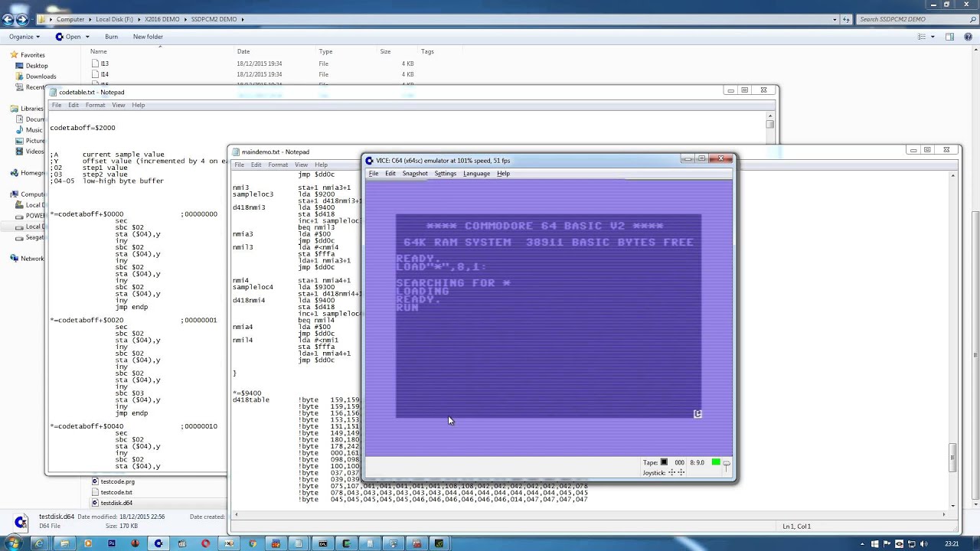Open Internet Explorer from the taskbar

(x=40, y=543)
